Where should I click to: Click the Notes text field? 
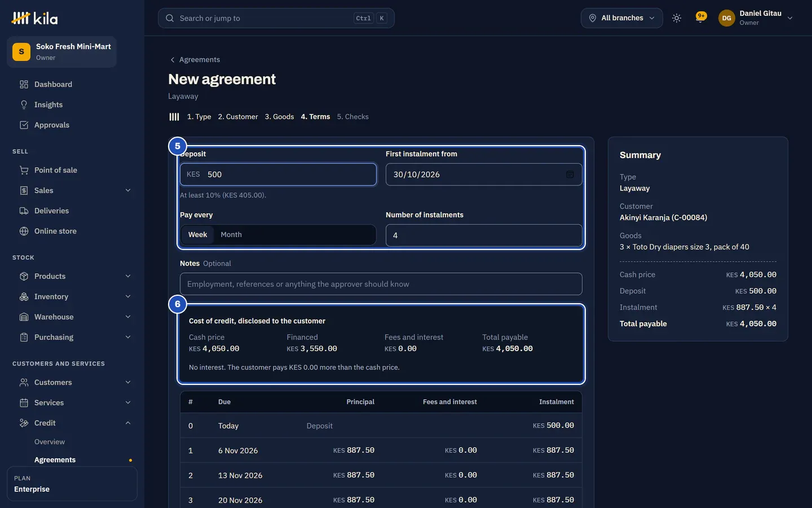pyautogui.click(x=381, y=284)
